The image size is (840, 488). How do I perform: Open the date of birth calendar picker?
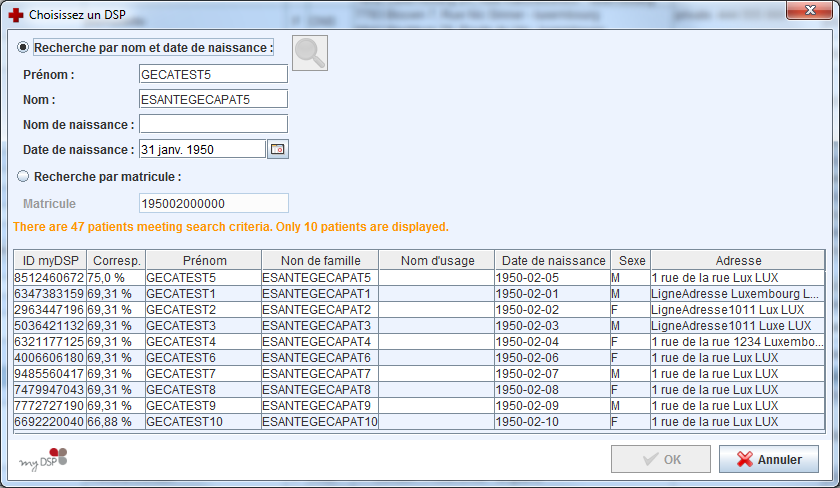point(277,149)
